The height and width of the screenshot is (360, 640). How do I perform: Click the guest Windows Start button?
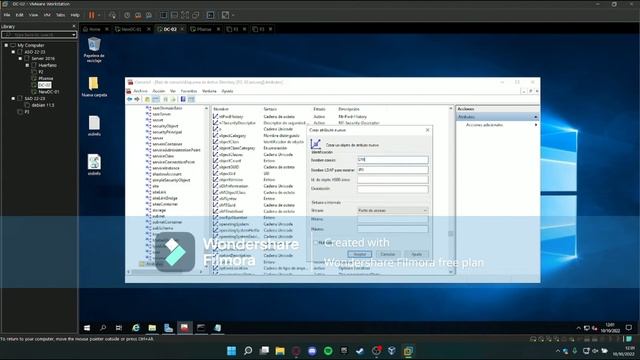coord(87,328)
